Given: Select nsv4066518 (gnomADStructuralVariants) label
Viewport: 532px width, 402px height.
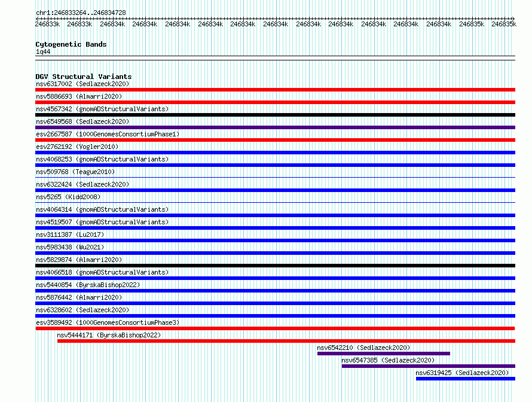Looking at the screenshot, I should click(x=102, y=272).
